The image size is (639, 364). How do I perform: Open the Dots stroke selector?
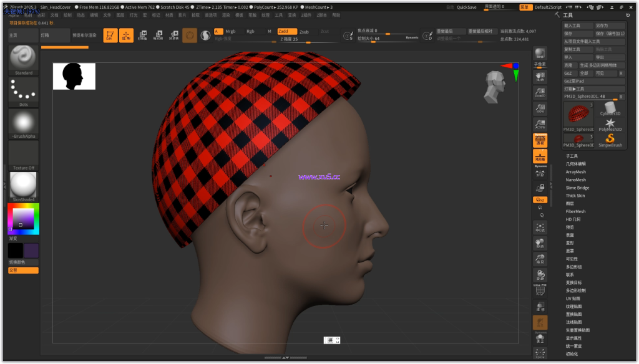click(x=22, y=90)
